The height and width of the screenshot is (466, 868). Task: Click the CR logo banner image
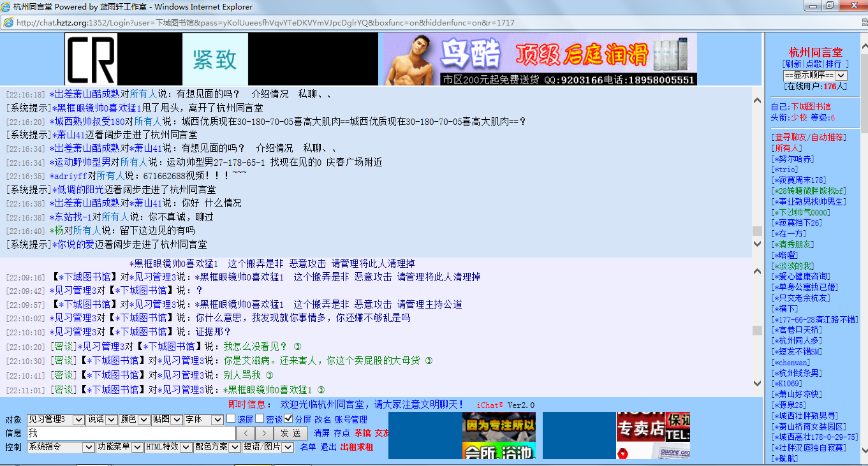click(91, 59)
